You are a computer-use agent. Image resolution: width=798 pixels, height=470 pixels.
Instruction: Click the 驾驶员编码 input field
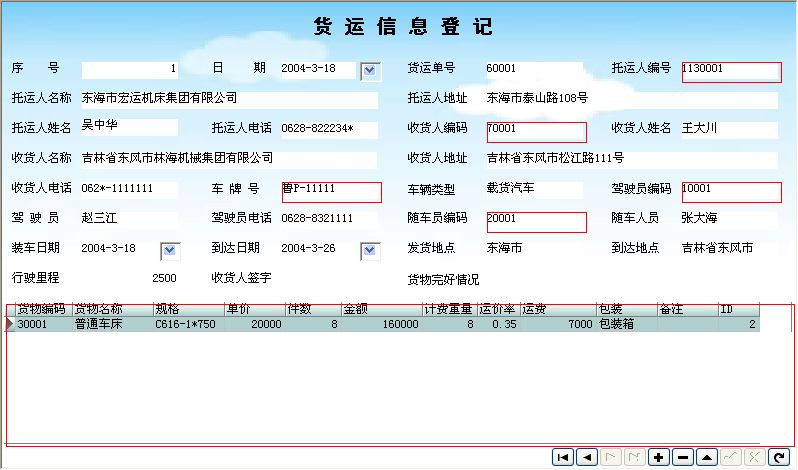(x=730, y=191)
